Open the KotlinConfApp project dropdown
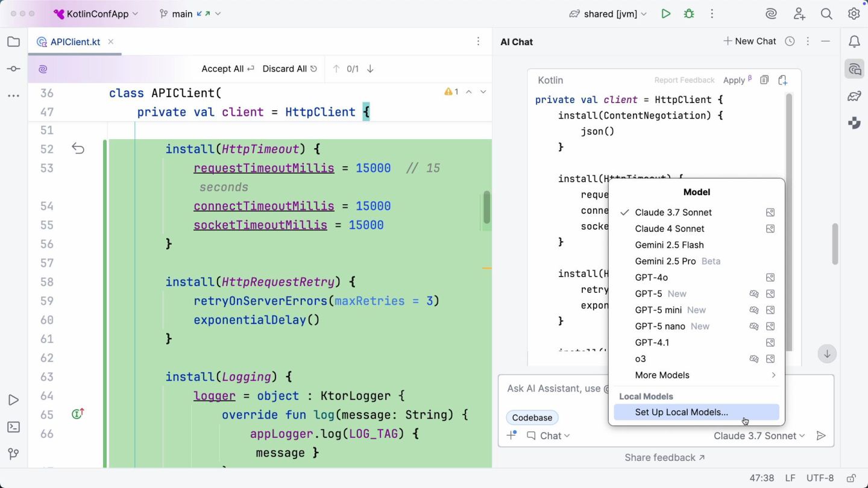The image size is (868, 488). 96,13
